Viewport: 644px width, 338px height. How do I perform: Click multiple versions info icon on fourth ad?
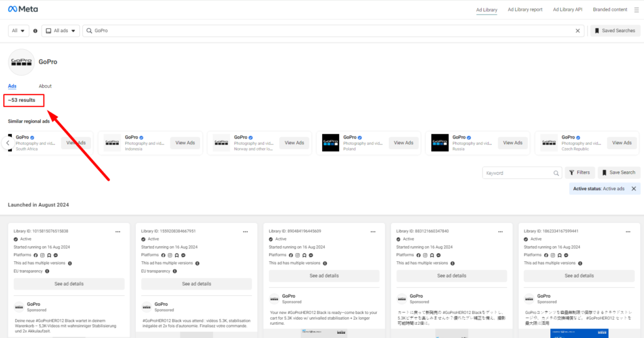(453, 263)
